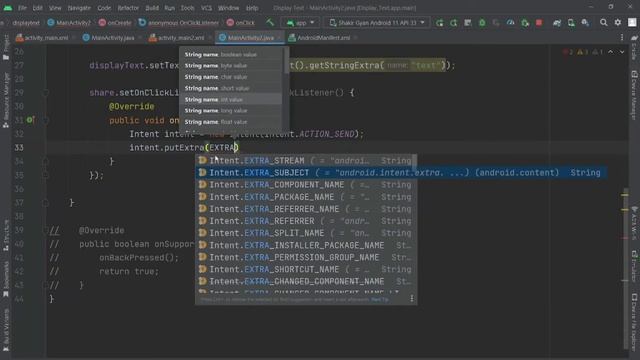Open the Project tool window on left sidebar
640x360 pixels.
[x=6, y=48]
